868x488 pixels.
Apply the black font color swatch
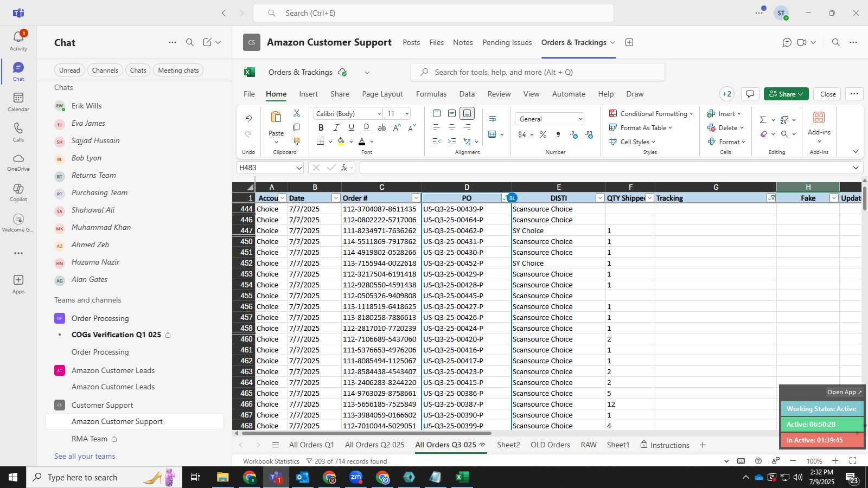(362, 142)
